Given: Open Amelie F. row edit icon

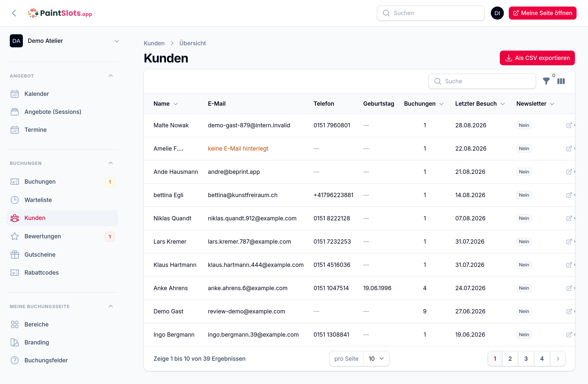Looking at the screenshot, I should tap(569, 148).
